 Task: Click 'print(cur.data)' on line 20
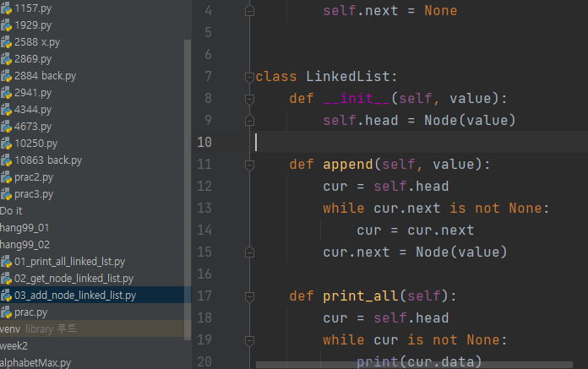click(x=419, y=361)
